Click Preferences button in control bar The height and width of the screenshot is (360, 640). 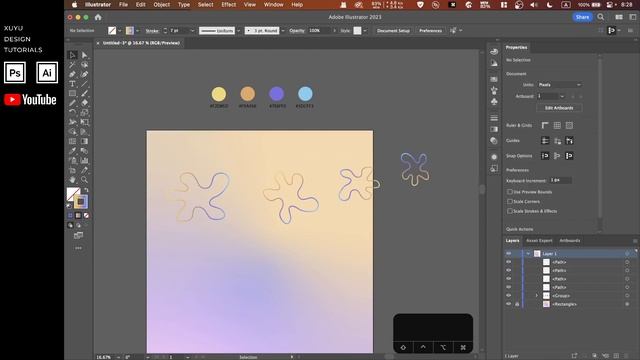(x=430, y=31)
